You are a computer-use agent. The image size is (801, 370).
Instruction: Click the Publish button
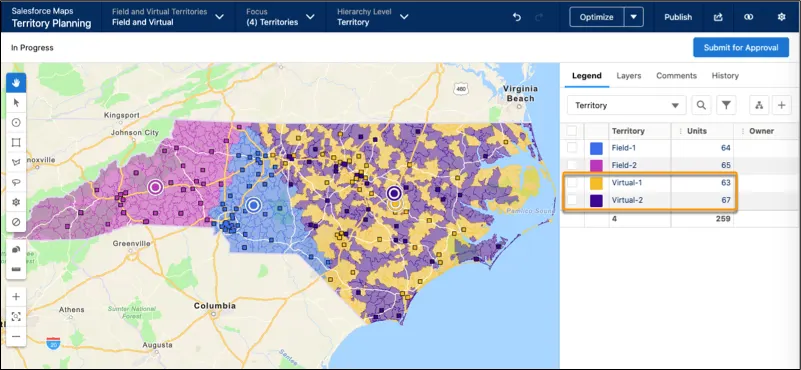[x=678, y=17]
